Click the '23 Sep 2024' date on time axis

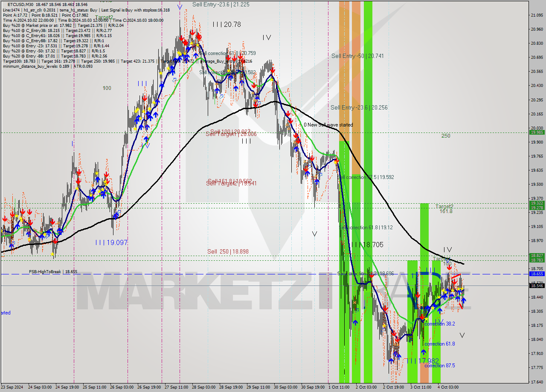click(x=12, y=387)
